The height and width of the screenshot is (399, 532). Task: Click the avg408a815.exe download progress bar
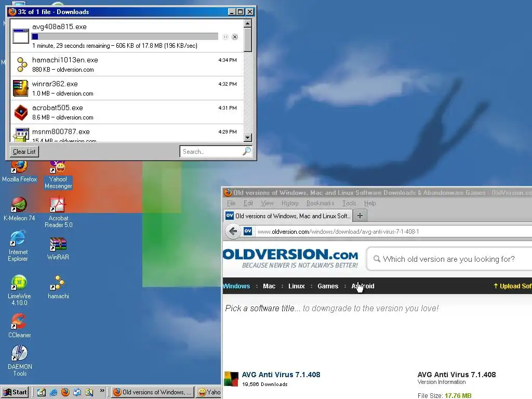pos(125,36)
